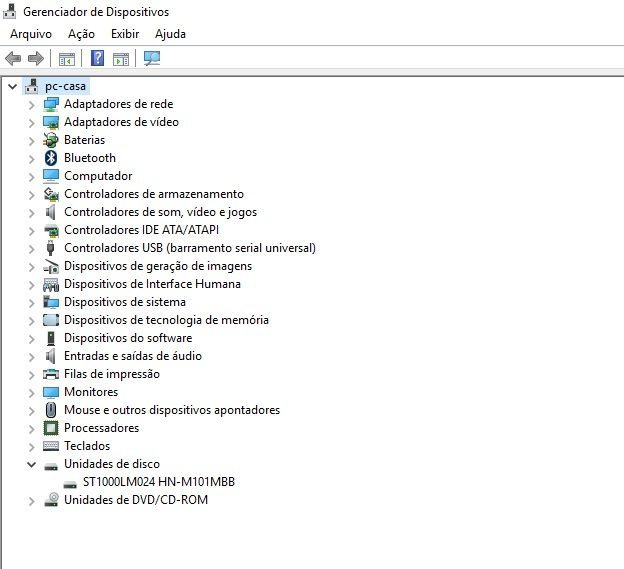The width and height of the screenshot is (624, 569).
Task: Click the Dispositivos de tecnologia de memória icon
Action: (x=51, y=320)
